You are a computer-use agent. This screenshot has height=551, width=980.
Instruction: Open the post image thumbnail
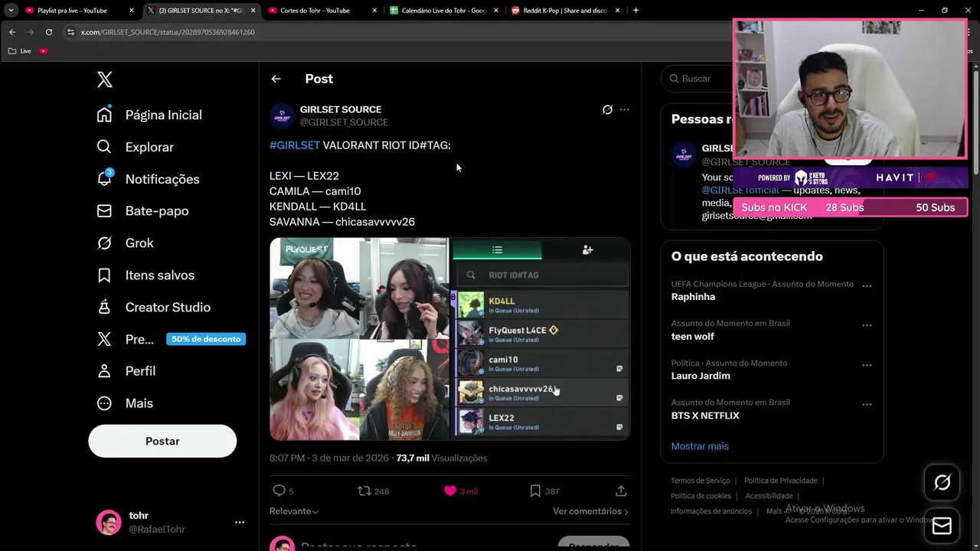(449, 339)
